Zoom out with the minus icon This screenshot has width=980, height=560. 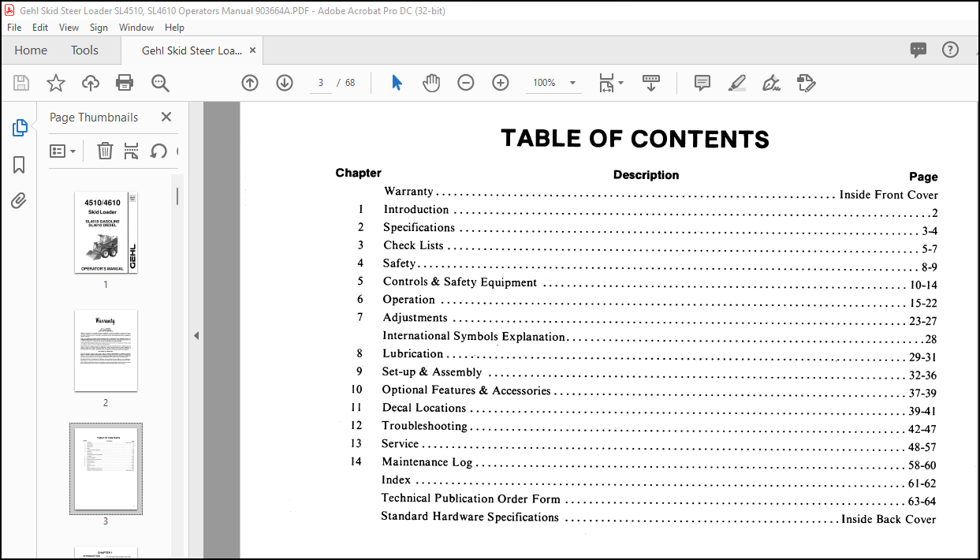pyautogui.click(x=466, y=83)
